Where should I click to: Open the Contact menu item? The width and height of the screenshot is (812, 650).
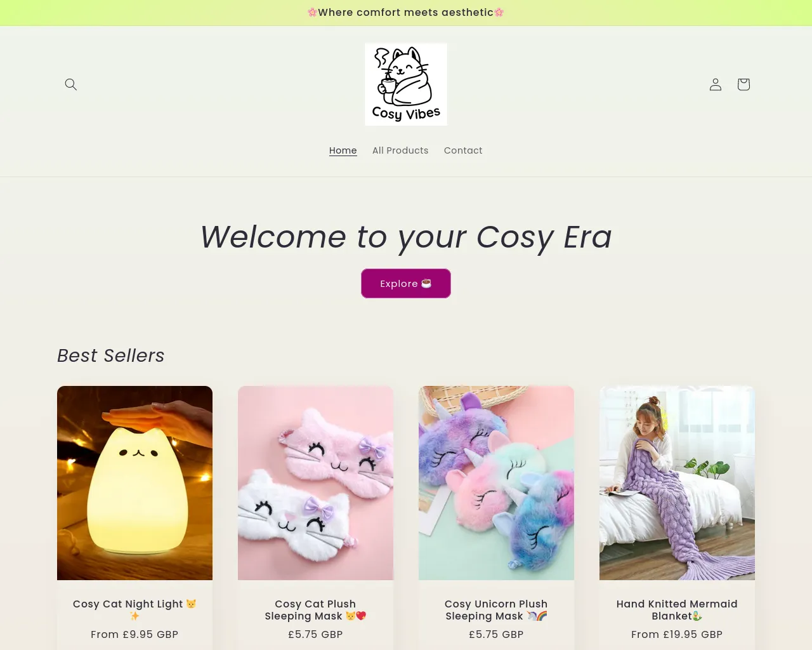[463, 150]
